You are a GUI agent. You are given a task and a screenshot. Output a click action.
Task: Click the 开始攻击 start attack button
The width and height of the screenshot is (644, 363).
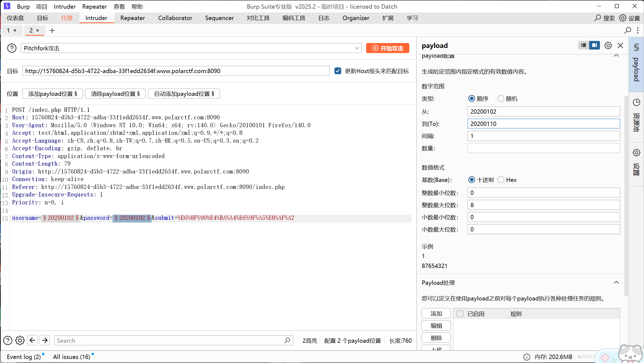click(x=387, y=48)
